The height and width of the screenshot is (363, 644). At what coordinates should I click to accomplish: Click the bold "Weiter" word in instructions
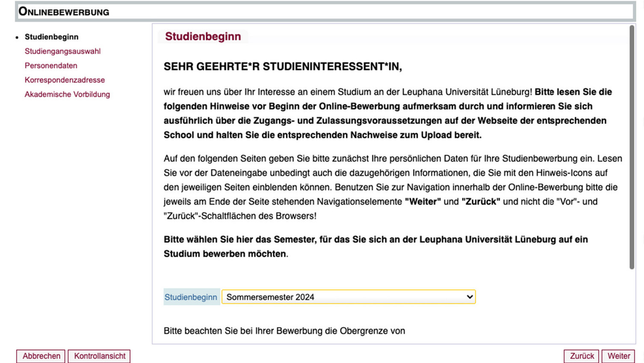click(422, 202)
